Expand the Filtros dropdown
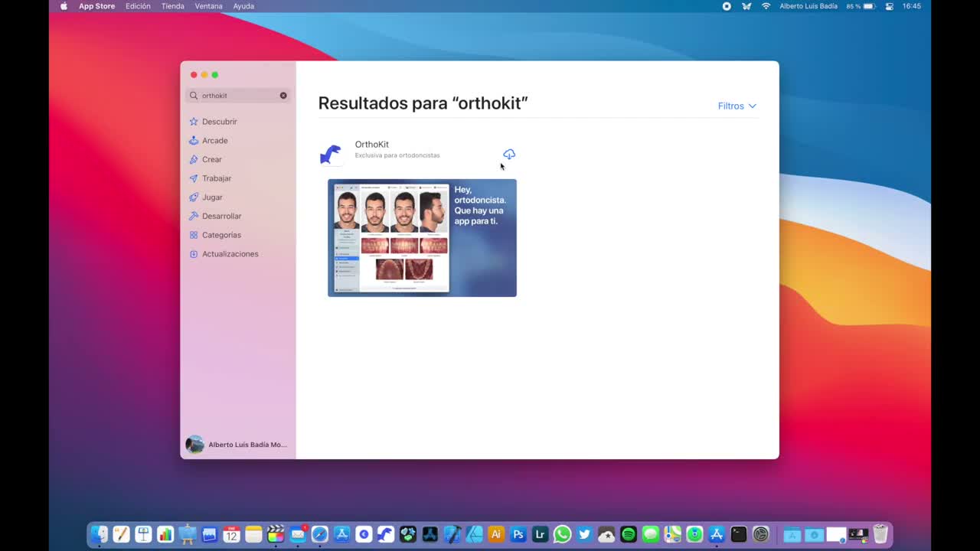The width and height of the screenshot is (980, 551). [737, 106]
